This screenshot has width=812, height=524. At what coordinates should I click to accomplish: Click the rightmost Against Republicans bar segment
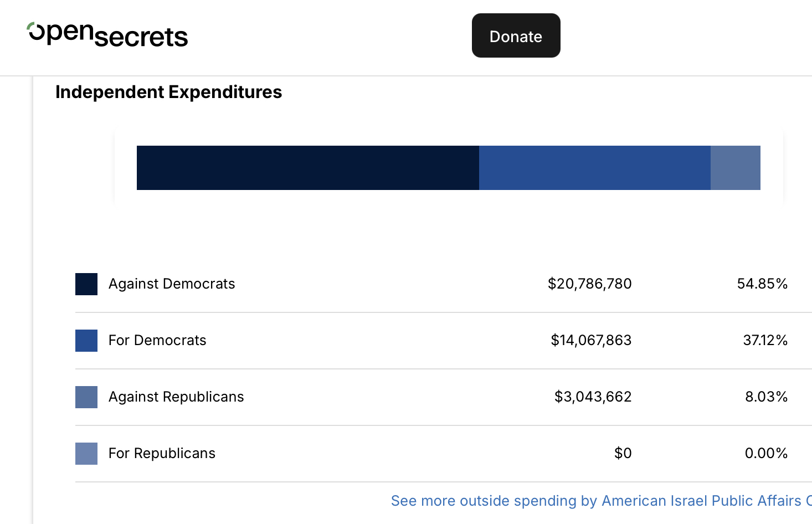pyautogui.click(x=735, y=168)
